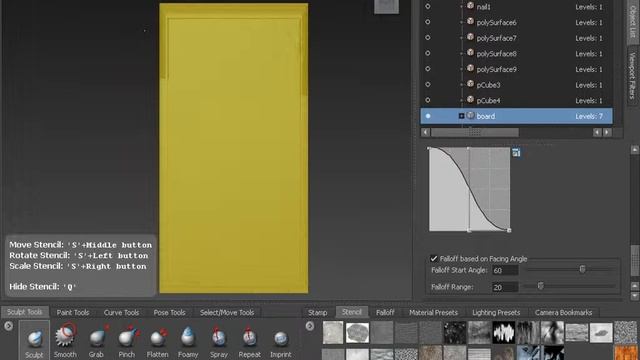Select the Repeat tool

[x=249, y=341]
